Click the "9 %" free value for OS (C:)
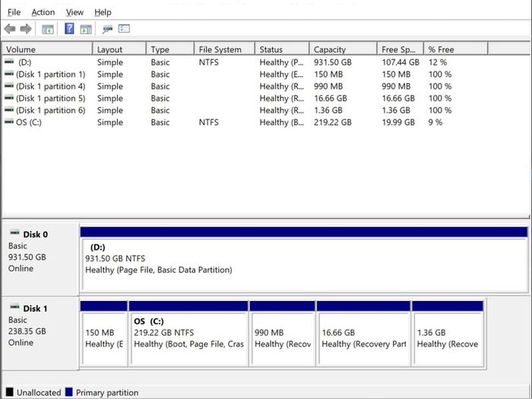This screenshot has width=532, height=399. pyautogui.click(x=435, y=122)
